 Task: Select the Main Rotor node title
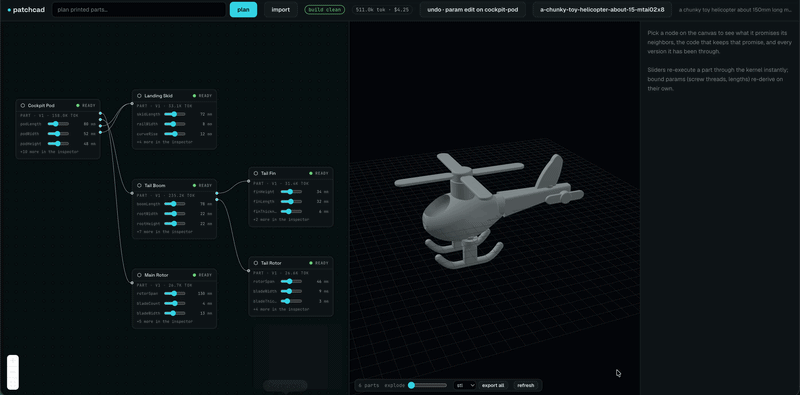pyautogui.click(x=156, y=275)
